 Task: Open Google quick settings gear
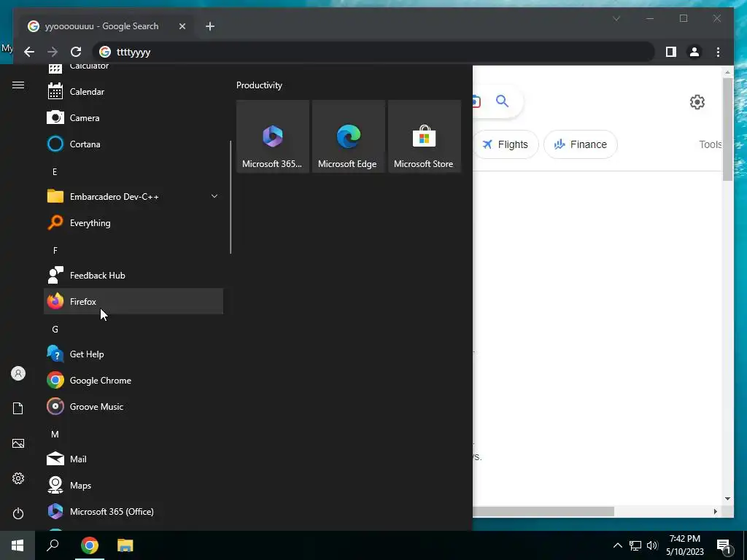click(697, 102)
